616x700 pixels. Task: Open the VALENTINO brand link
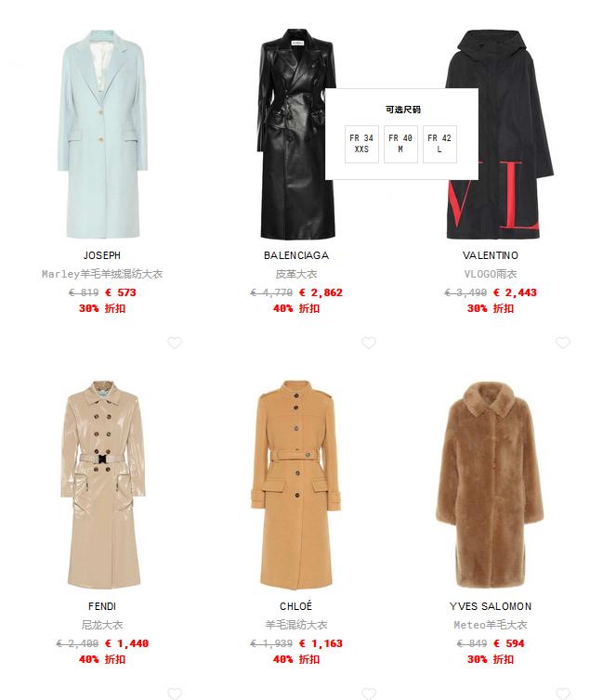pyautogui.click(x=491, y=255)
